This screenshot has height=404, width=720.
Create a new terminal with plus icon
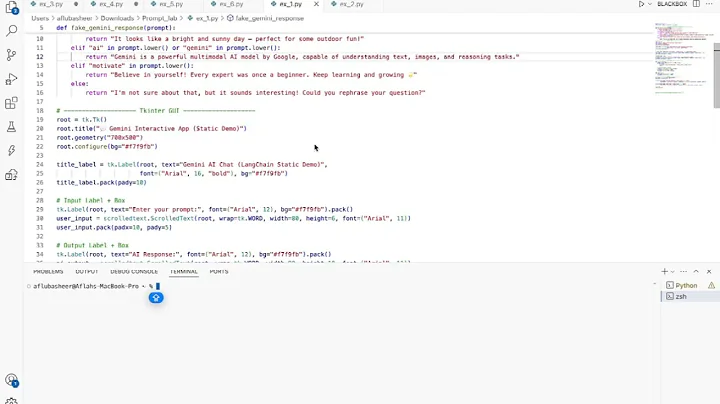[664, 271]
